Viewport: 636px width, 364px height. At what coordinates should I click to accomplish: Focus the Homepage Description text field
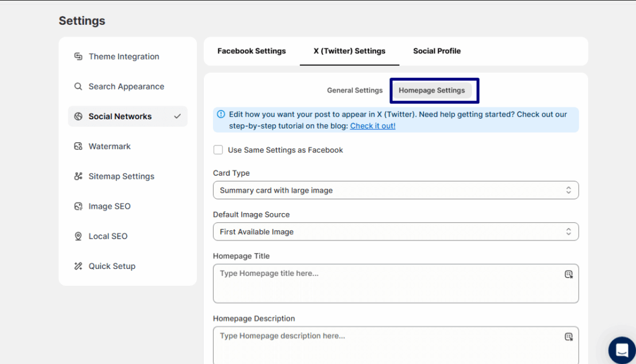point(396,345)
